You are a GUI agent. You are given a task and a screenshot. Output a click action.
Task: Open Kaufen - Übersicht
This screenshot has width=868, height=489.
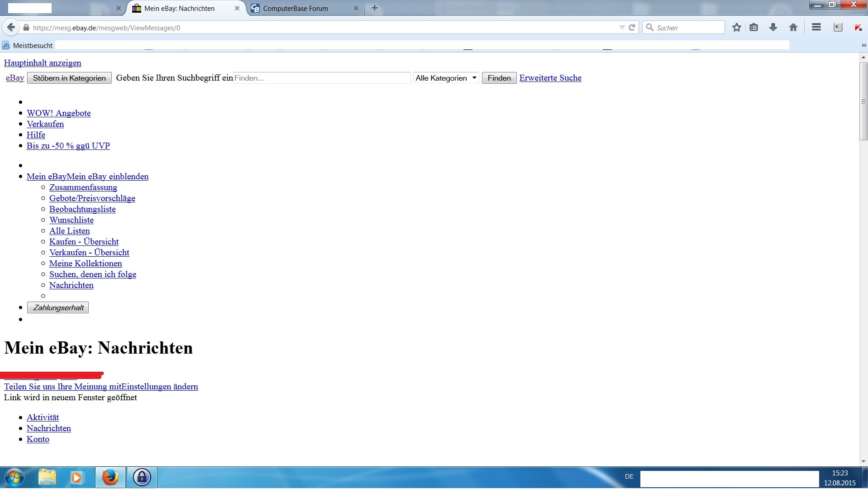pos(84,242)
